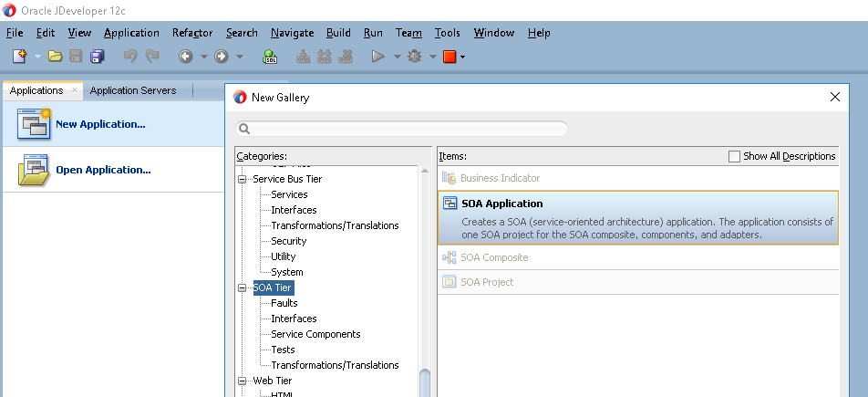This screenshot has height=397, width=868.
Task: Select the SOA Composite item
Action: coord(637,257)
